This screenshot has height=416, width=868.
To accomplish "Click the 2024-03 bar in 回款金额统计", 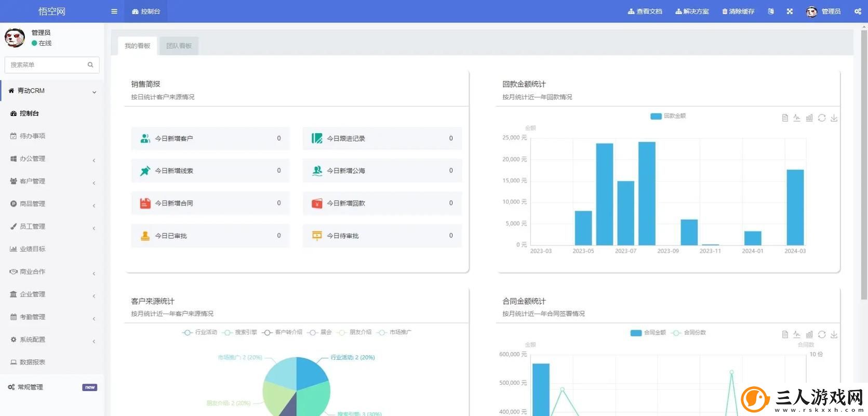I will coord(795,207).
